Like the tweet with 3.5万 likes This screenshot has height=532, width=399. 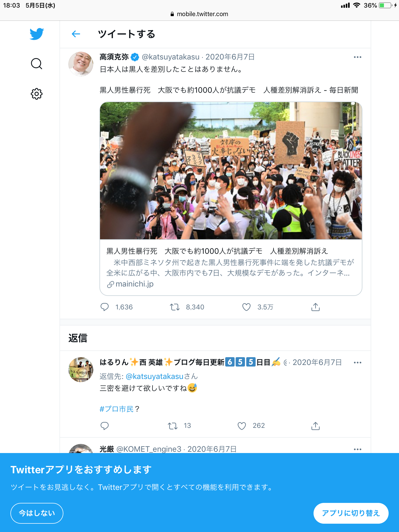(246, 307)
